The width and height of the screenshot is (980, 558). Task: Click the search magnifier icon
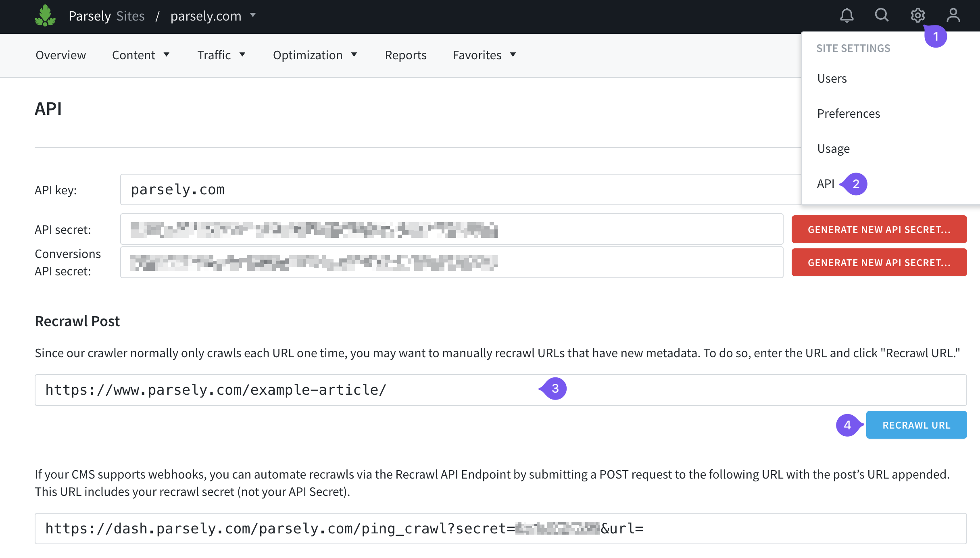click(x=882, y=15)
